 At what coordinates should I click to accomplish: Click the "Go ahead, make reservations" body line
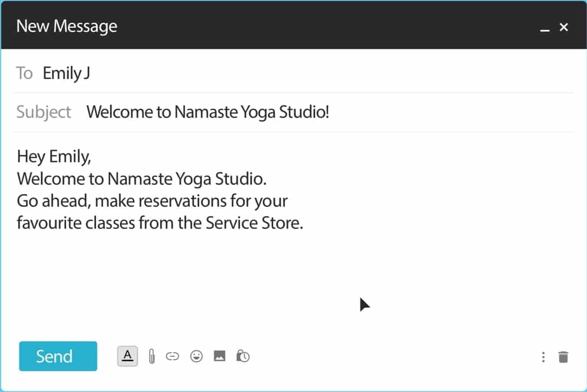[152, 201]
